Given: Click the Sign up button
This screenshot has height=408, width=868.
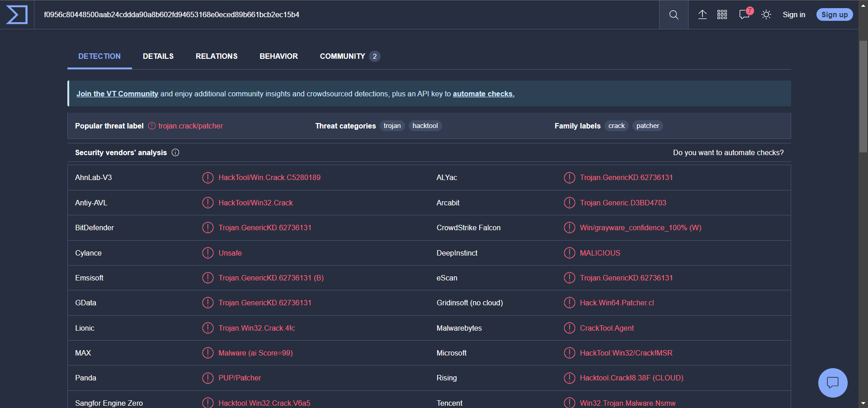Looking at the screenshot, I should [x=835, y=14].
